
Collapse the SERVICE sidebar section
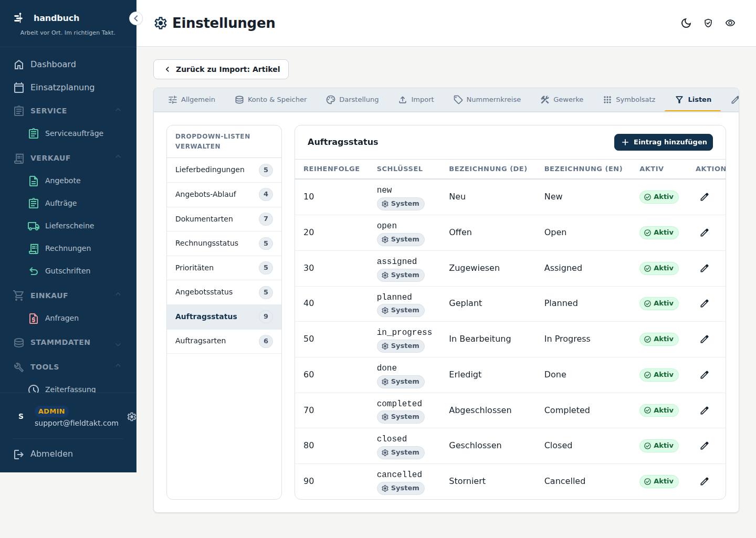(x=68, y=111)
